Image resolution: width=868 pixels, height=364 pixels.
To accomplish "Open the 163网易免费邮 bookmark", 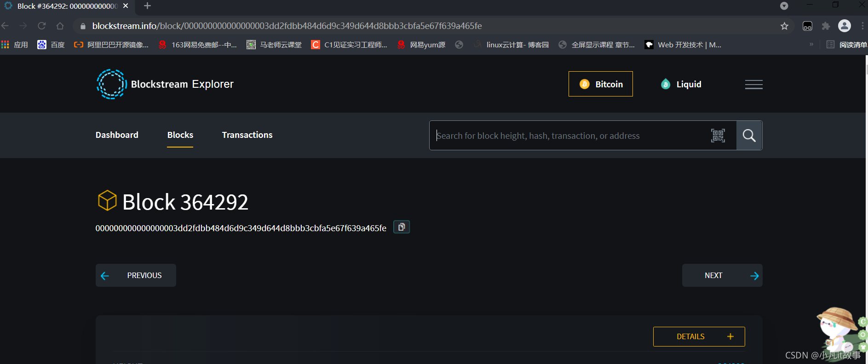I will 197,45.
